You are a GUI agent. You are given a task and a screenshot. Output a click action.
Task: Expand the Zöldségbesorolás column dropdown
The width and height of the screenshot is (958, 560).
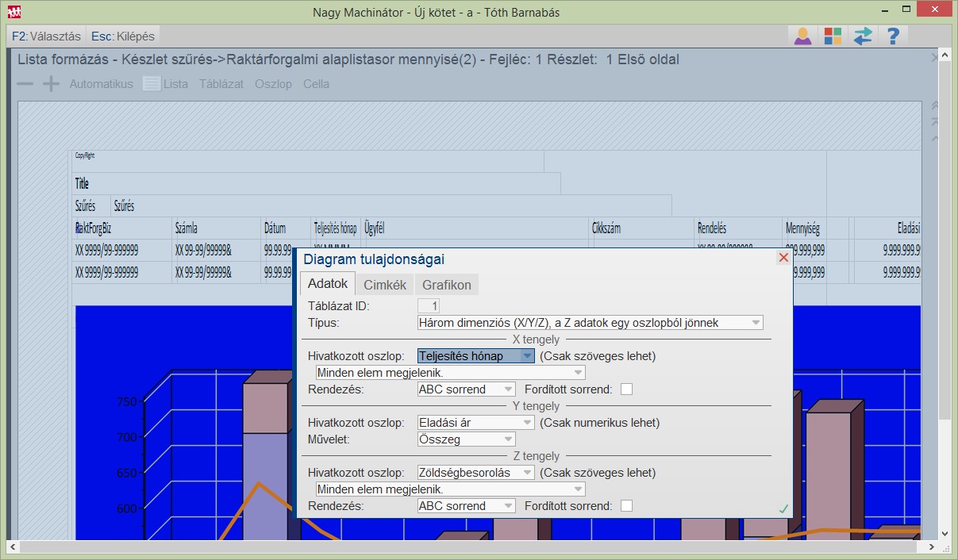click(x=526, y=473)
